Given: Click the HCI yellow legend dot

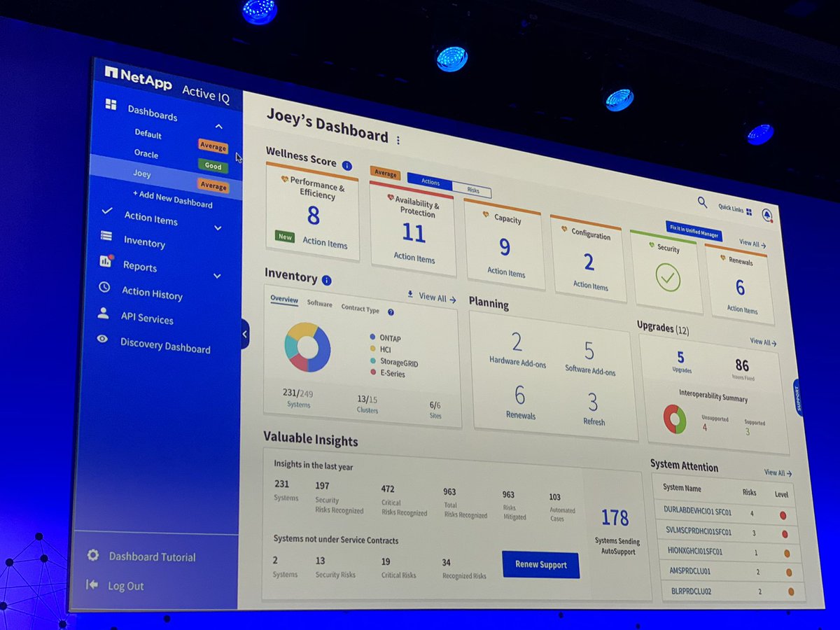Looking at the screenshot, I should (x=372, y=348).
